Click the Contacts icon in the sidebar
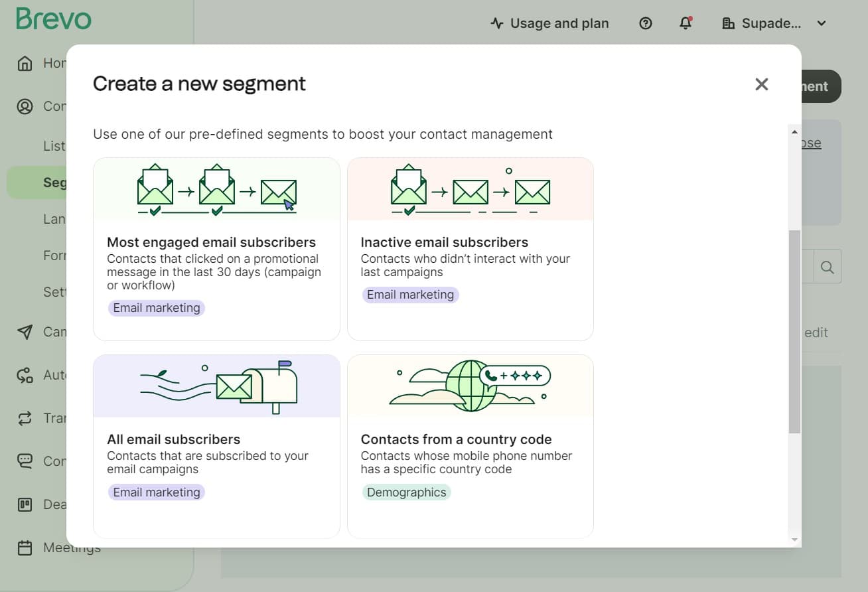Image resolution: width=868 pixels, height=592 pixels. tap(25, 106)
